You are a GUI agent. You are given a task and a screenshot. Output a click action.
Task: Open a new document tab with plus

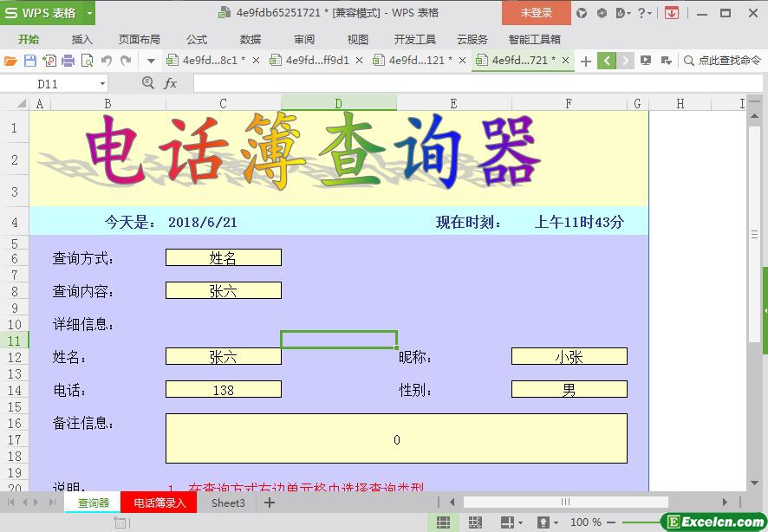point(586,61)
